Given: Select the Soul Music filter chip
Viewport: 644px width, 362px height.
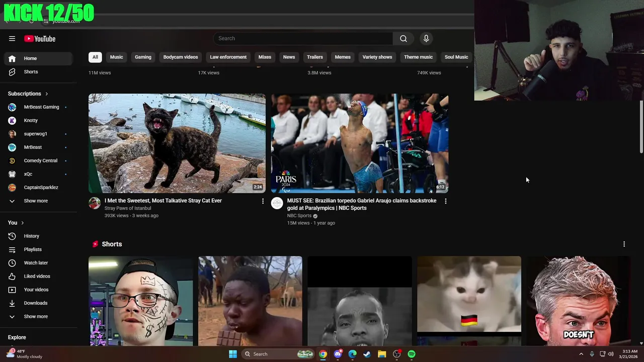Looking at the screenshot, I should tap(456, 57).
